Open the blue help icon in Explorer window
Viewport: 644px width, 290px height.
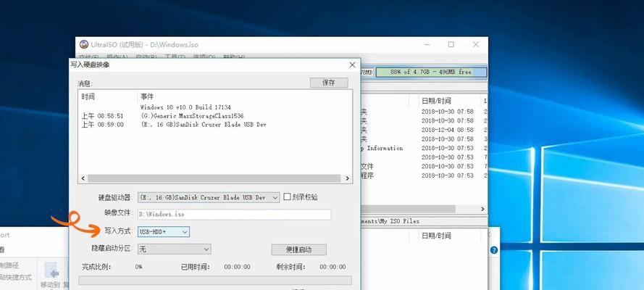tap(493, 250)
